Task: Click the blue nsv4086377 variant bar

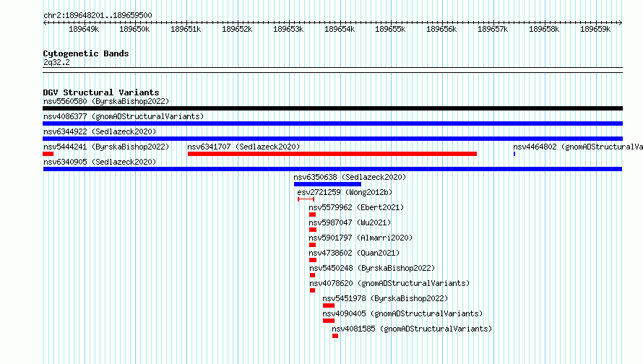Action: coord(332,123)
